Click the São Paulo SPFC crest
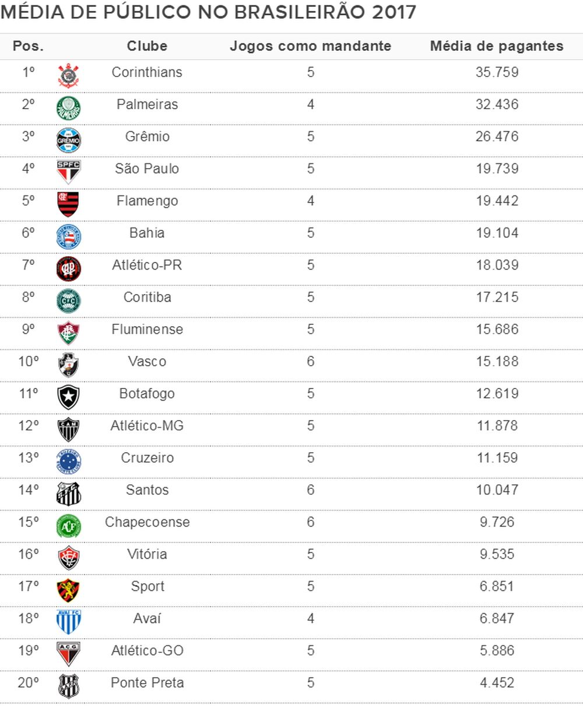Screen dimensions: 583x728 69,172
